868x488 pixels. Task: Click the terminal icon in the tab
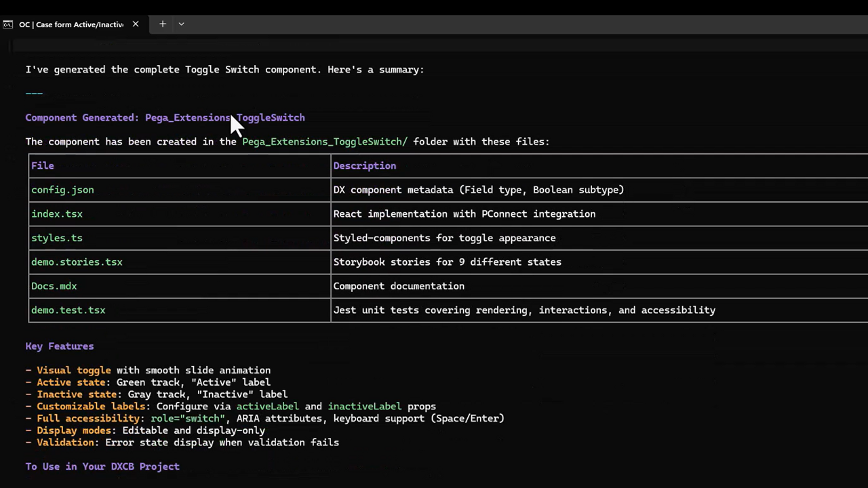[x=7, y=24]
